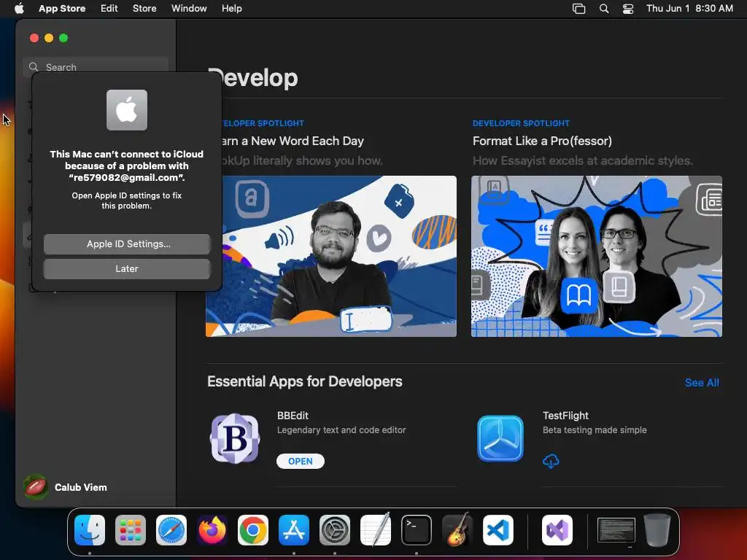The height and width of the screenshot is (560, 747).
Task: Close the App Store window
Action: [34, 38]
